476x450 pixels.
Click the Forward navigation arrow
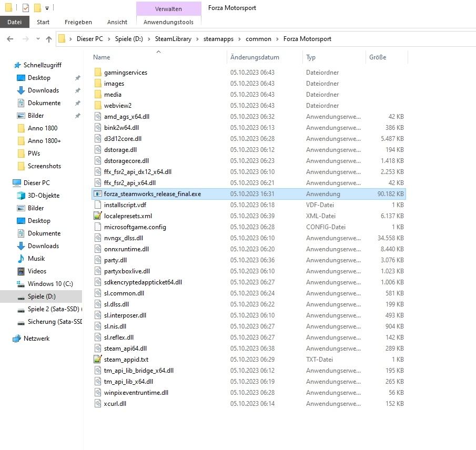click(x=26, y=39)
